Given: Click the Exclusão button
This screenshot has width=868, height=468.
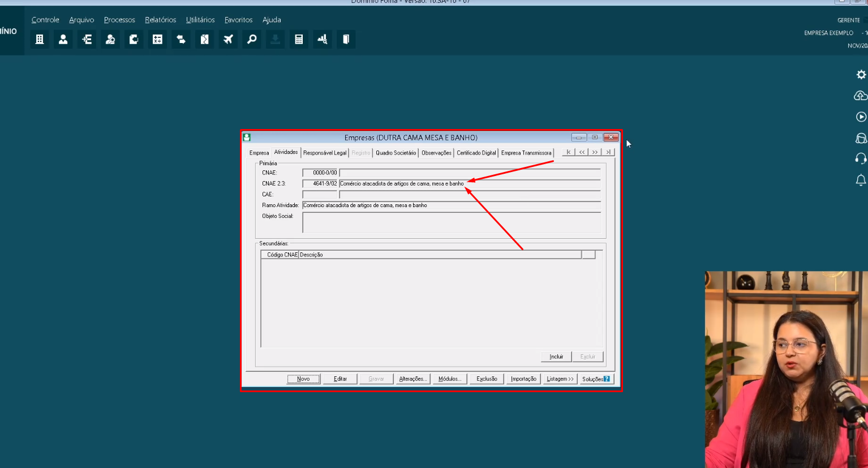Looking at the screenshot, I should [487, 379].
